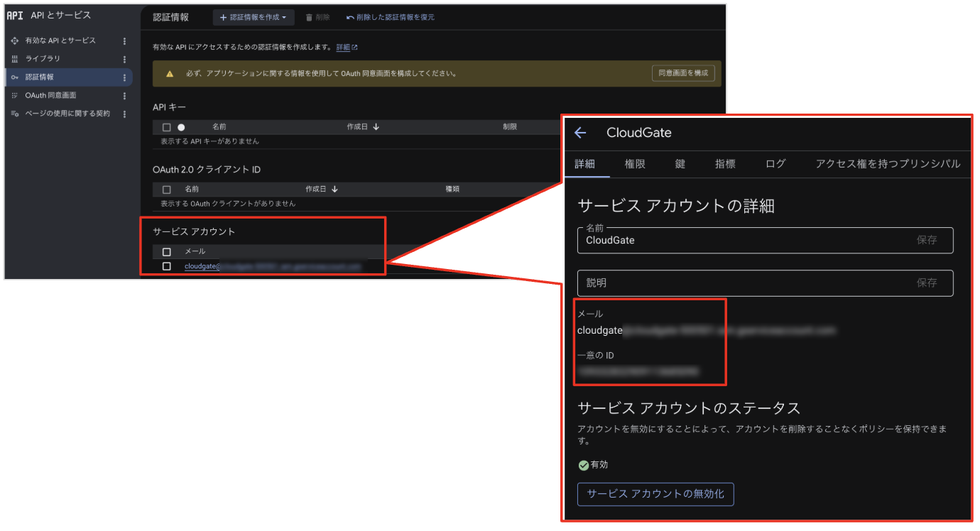Screen dimensions: 980x531
Task: Switch to the 鍵 tab
Action: click(x=680, y=164)
